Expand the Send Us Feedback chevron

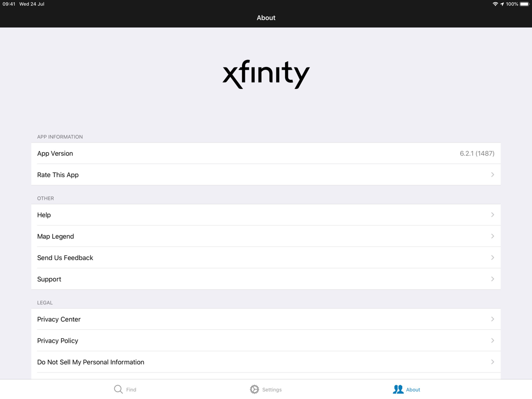pos(492,257)
